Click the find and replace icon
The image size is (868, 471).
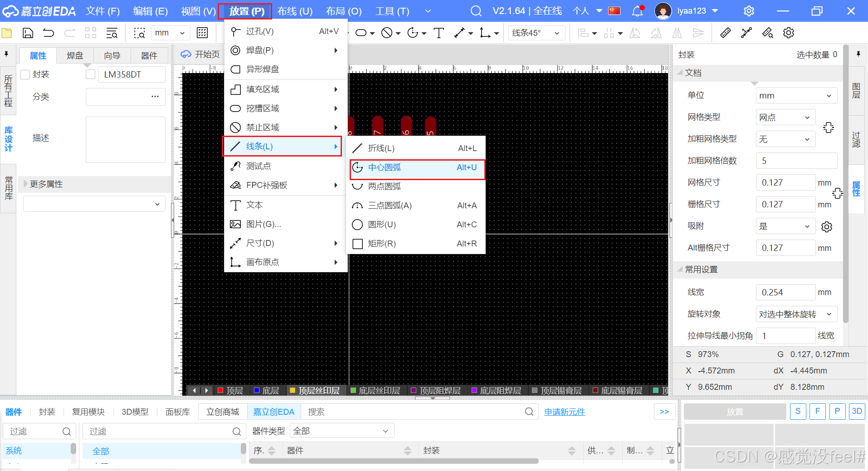click(112, 33)
